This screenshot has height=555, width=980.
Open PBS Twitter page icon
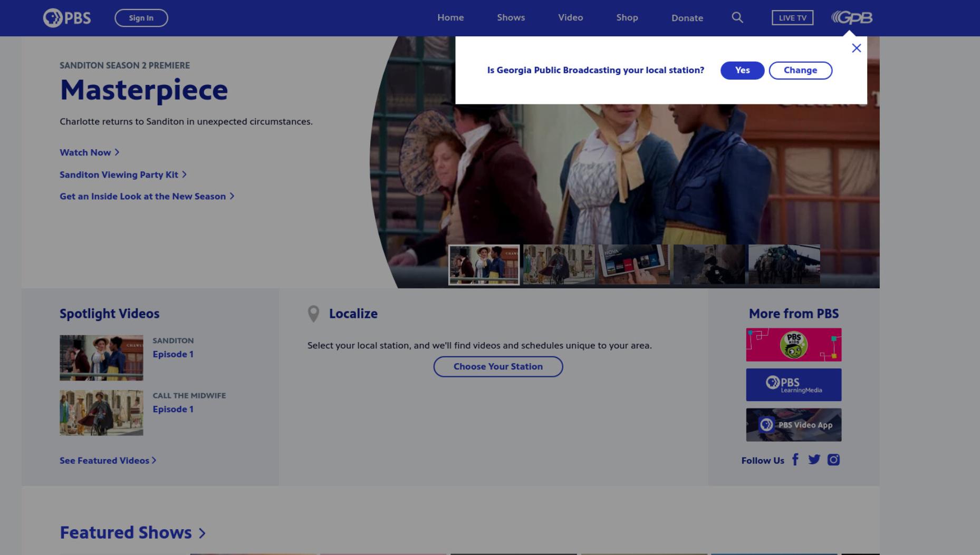[814, 460]
